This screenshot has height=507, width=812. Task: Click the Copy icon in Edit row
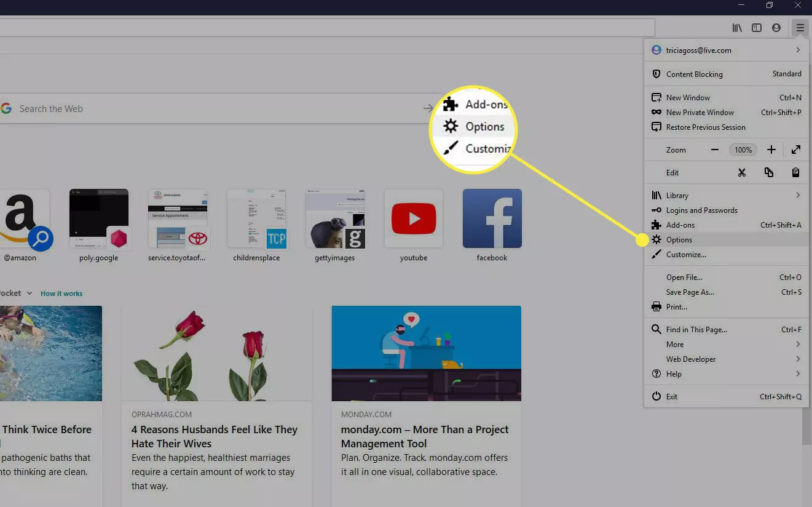pyautogui.click(x=769, y=173)
